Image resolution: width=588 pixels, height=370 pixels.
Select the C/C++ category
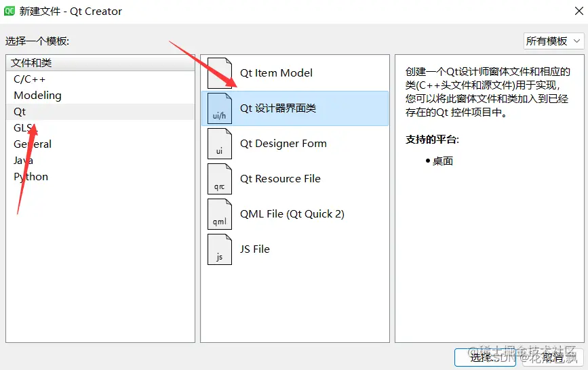coord(100,79)
